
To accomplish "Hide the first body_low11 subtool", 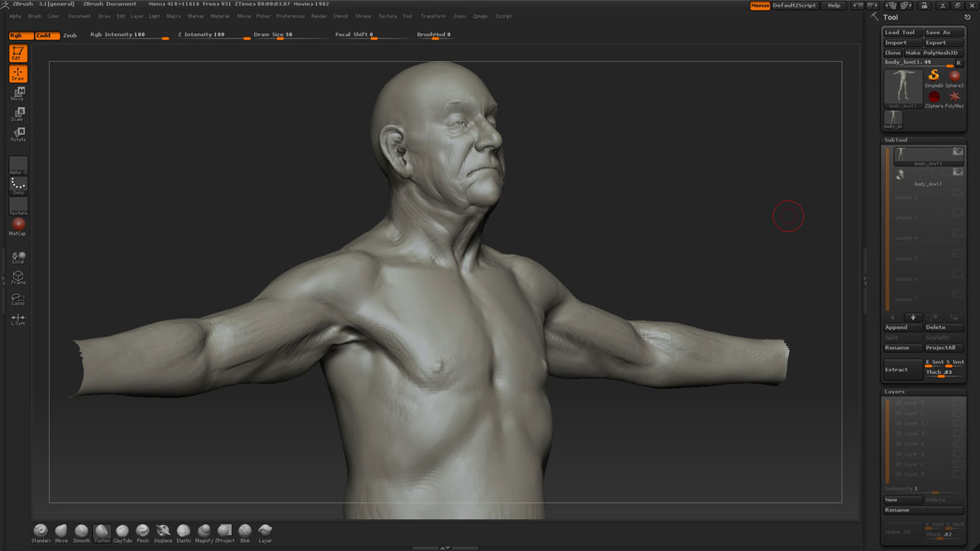I will 957,152.
